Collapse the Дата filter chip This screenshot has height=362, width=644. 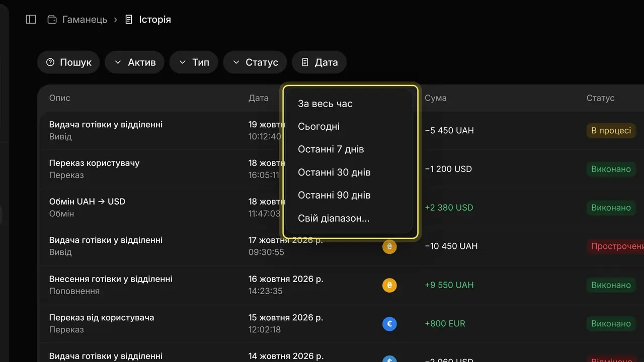point(319,62)
